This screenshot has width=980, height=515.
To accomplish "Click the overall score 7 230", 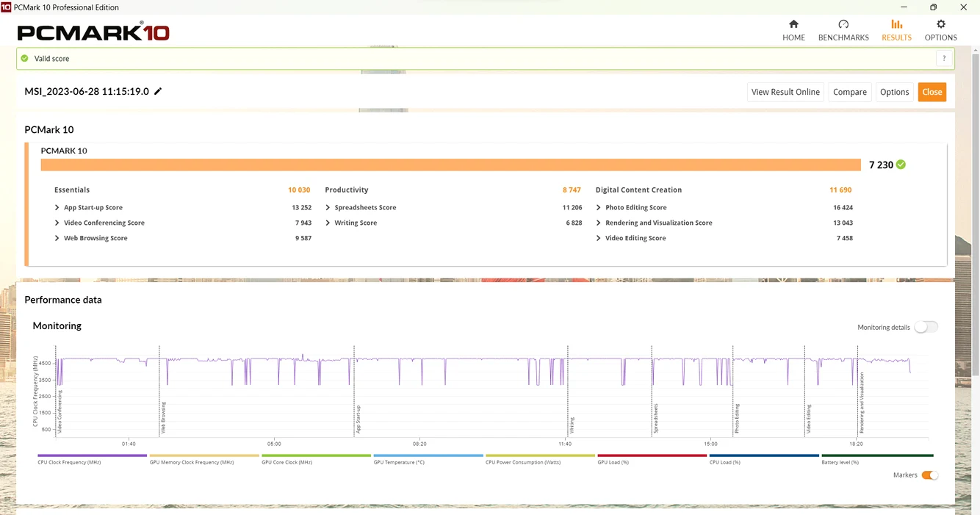I will tap(881, 165).
